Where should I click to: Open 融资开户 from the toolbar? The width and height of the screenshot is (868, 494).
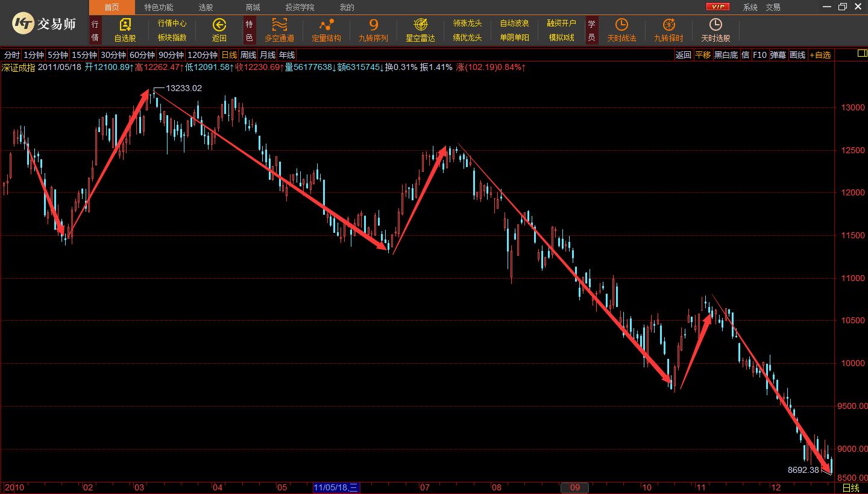tap(562, 24)
